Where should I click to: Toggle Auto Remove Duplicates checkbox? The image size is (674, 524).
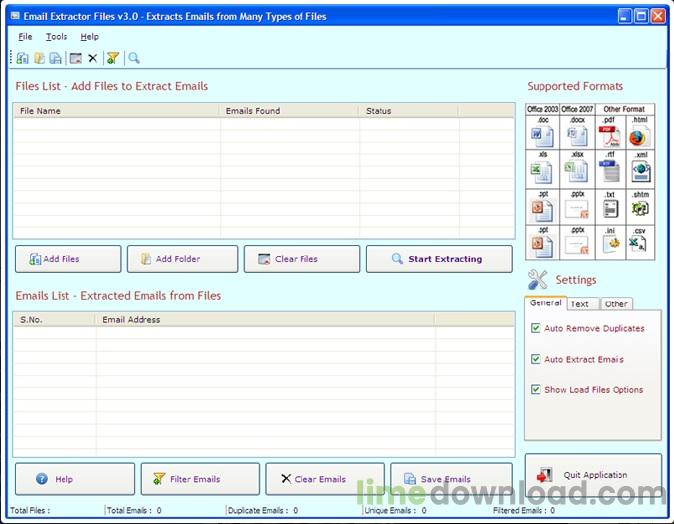pyautogui.click(x=536, y=328)
